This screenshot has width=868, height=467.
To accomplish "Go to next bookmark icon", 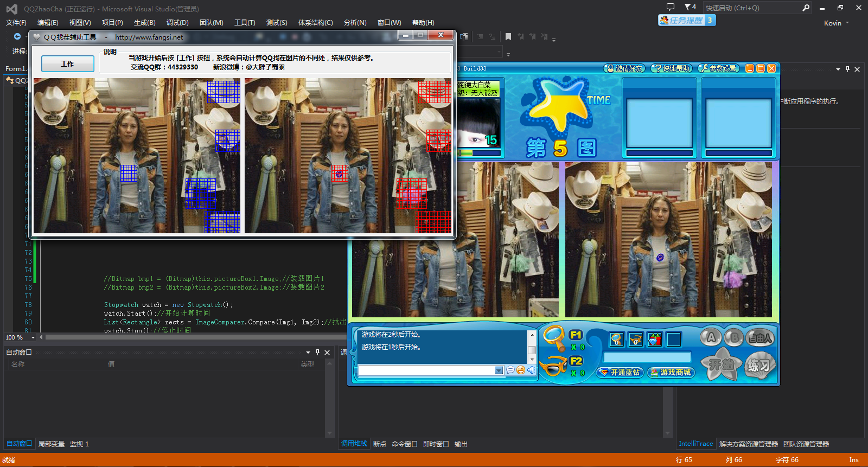I will point(532,37).
